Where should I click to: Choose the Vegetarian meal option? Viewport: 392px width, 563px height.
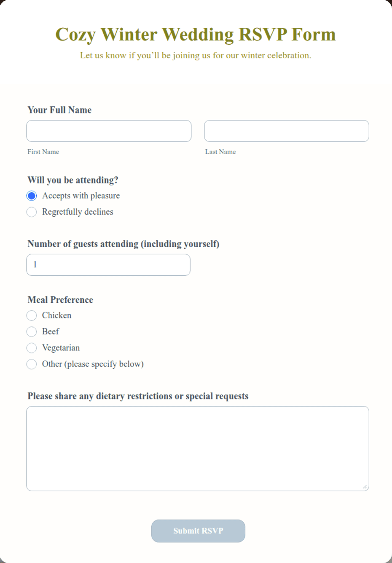[x=32, y=348]
